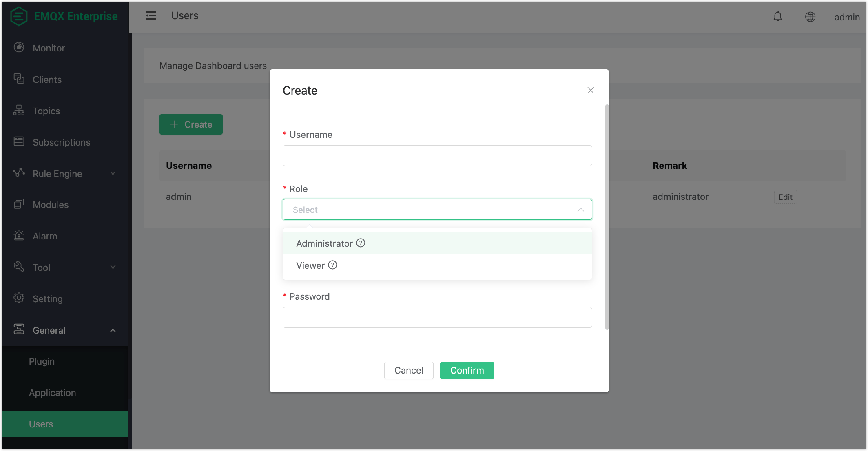Click the Setting gear icon
The image size is (868, 451).
click(x=19, y=298)
